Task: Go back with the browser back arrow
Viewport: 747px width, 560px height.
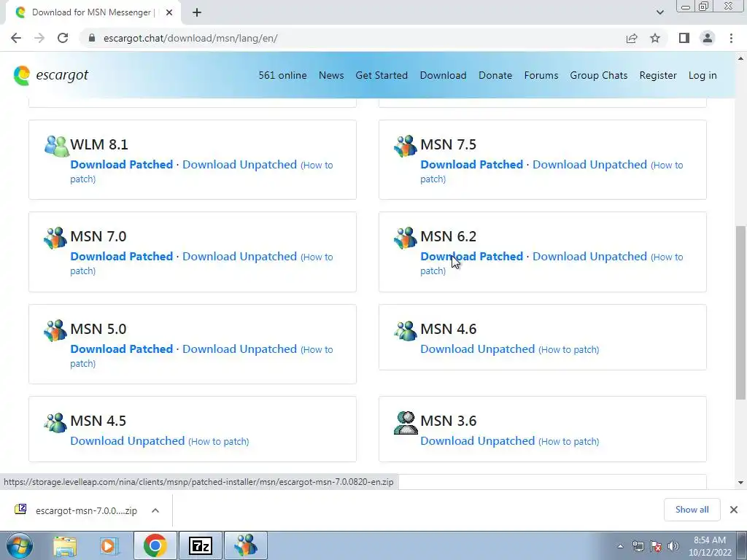Action: click(16, 38)
